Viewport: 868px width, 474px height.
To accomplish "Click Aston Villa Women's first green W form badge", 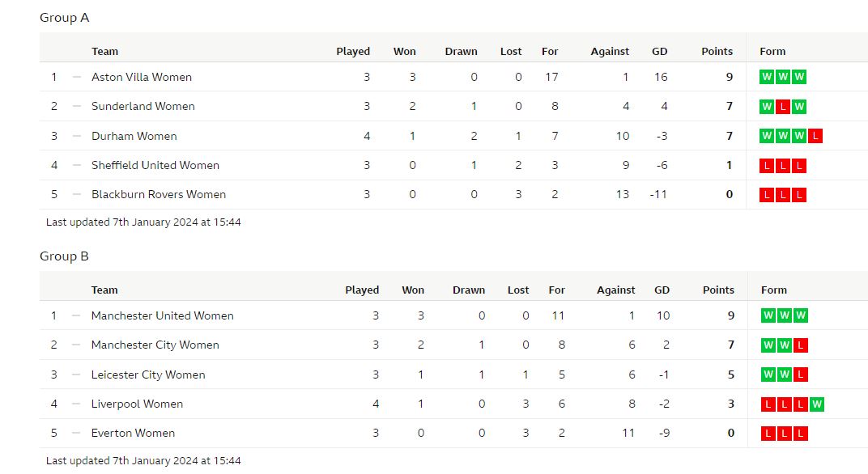I will (x=766, y=77).
